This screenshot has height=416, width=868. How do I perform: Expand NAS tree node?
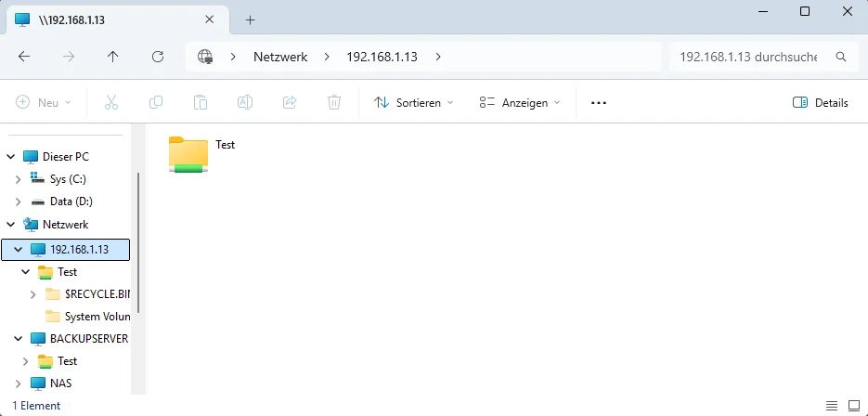19,383
